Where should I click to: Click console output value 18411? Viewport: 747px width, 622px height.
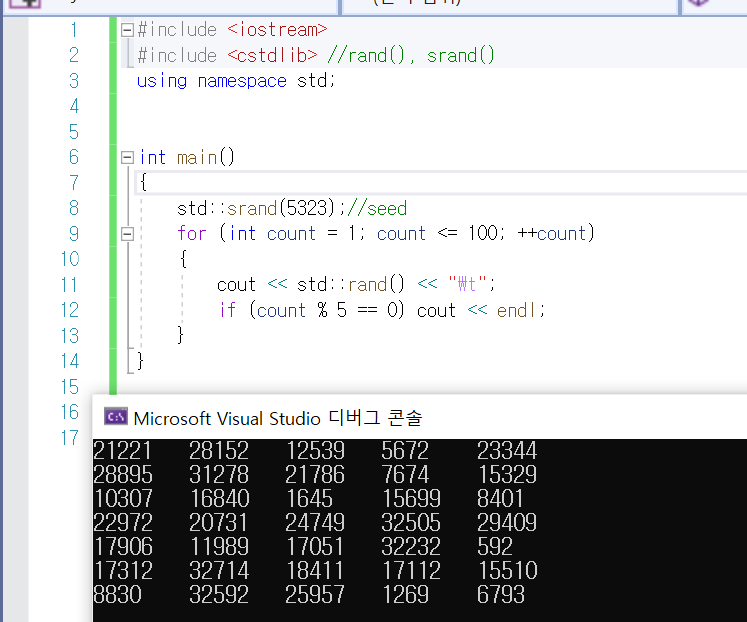tap(314, 571)
